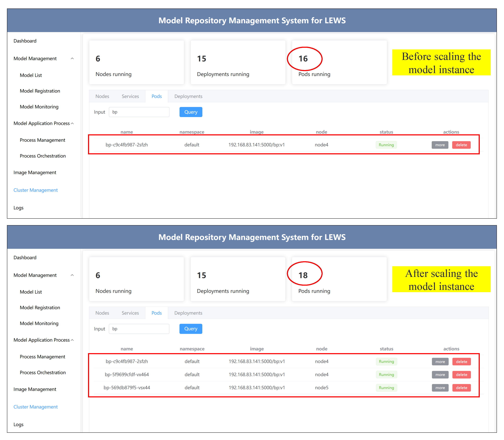Collapse Model Management chevron in after-scaling screen
The height and width of the screenshot is (440, 504).
(x=72, y=275)
